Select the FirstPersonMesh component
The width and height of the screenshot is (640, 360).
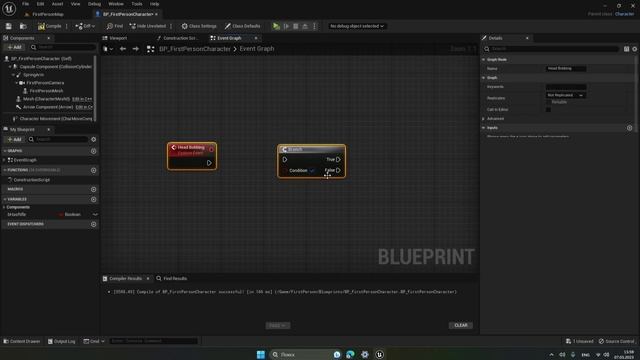tap(46, 91)
